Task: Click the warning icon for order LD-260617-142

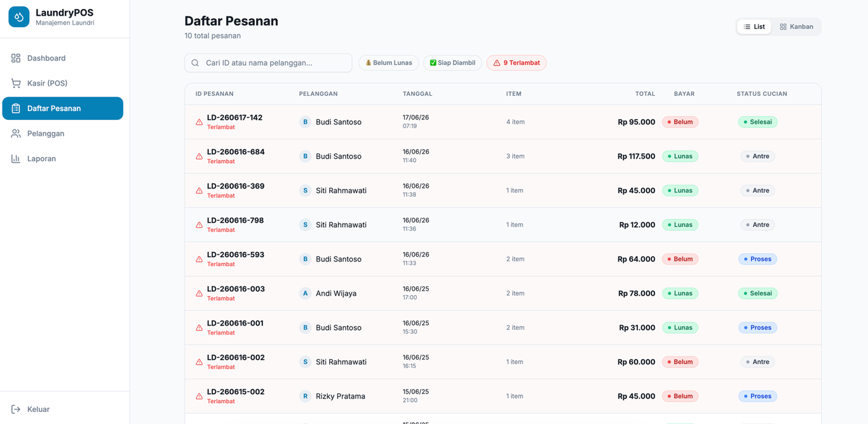Action: [199, 122]
